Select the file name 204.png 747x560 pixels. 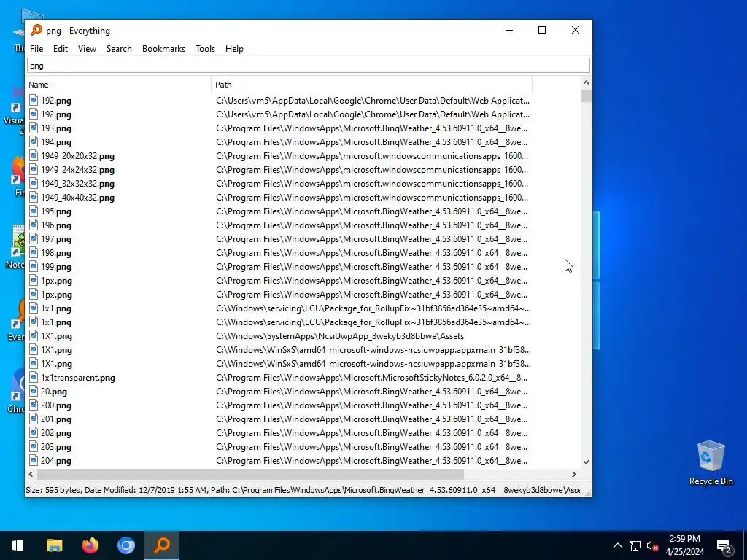pos(55,461)
